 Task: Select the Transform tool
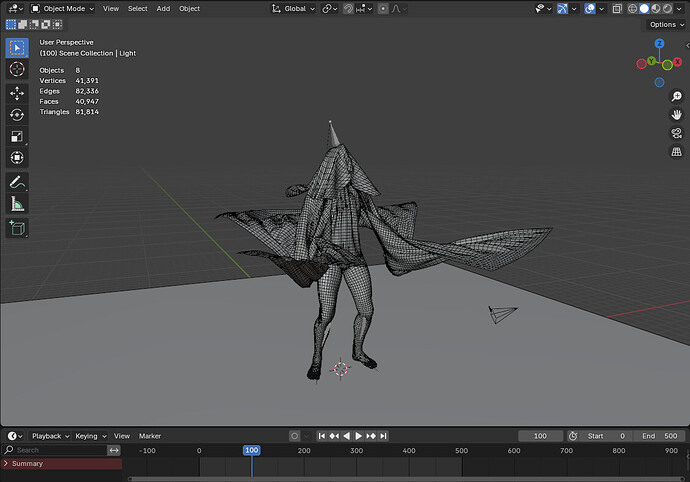pyautogui.click(x=17, y=158)
